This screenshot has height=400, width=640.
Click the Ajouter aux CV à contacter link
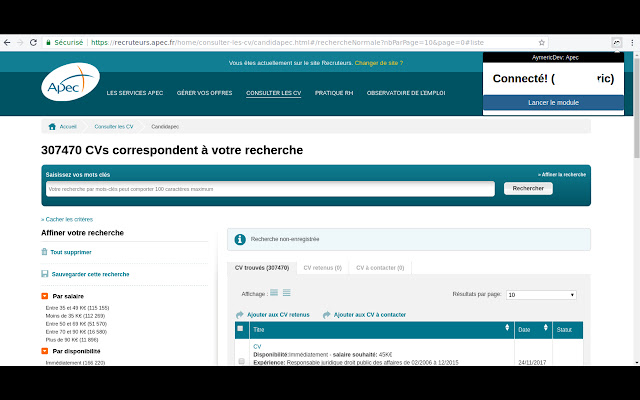point(370,315)
